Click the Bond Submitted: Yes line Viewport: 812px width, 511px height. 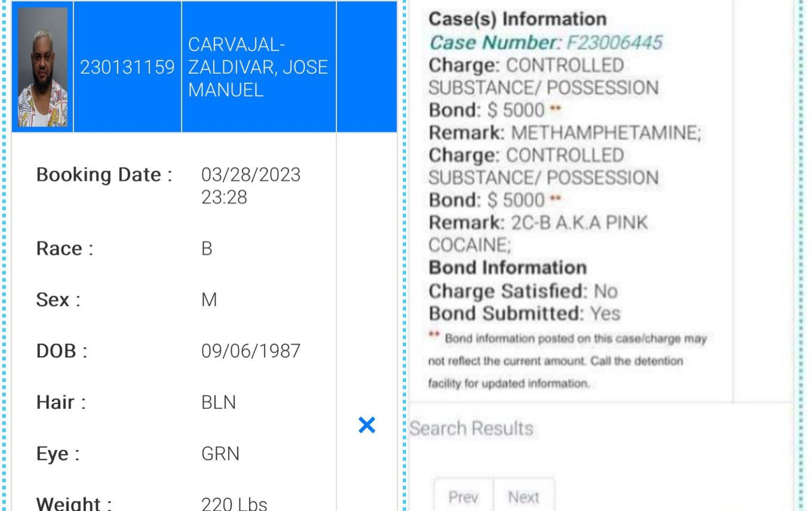tap(524, 313)
